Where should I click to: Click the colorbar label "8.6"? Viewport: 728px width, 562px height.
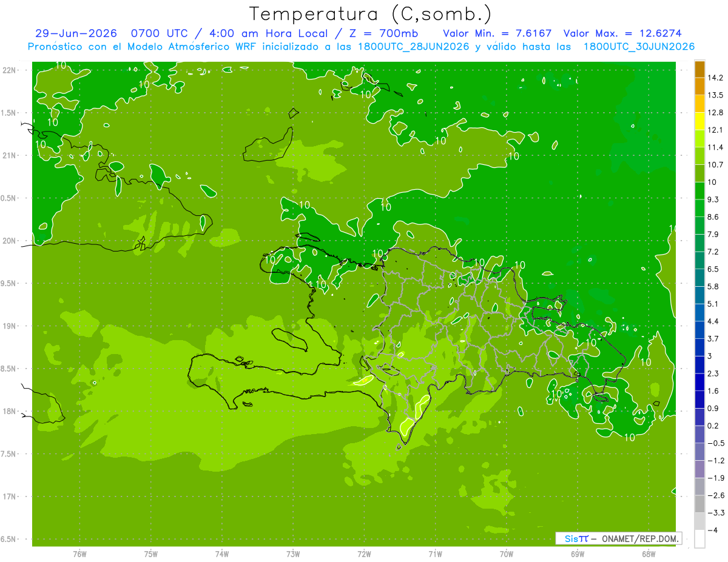(x=713, y=217)
